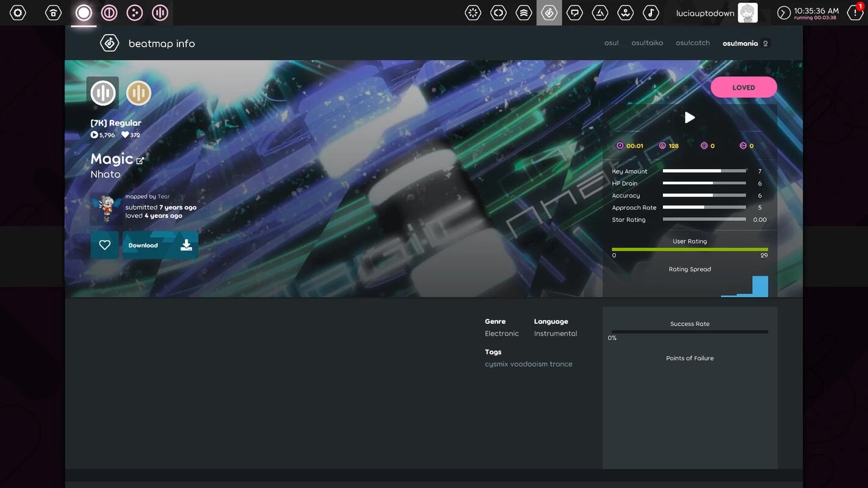Open notifications with the red badge
The image size is (868, 488).
[855, 13]
